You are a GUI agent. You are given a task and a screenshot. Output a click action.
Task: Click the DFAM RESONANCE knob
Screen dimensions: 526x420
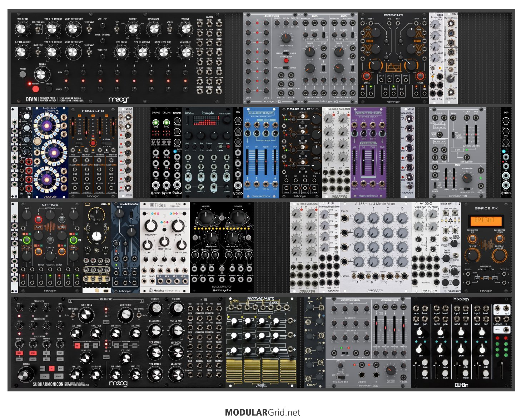[x=153, y=30]
